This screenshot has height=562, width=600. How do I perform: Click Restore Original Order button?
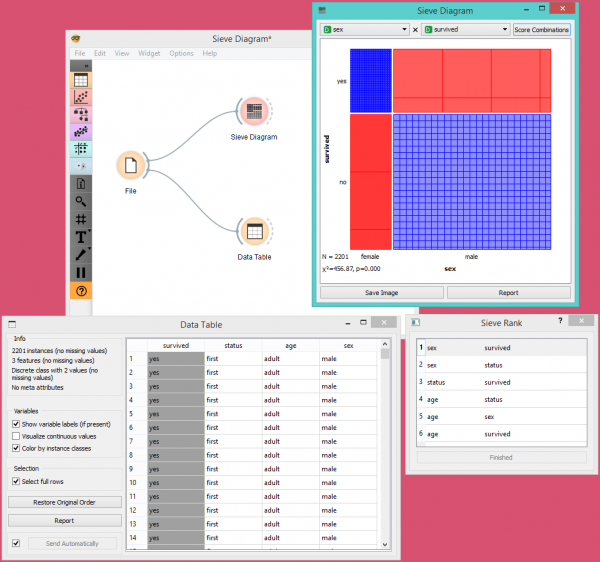pos(65,502)
